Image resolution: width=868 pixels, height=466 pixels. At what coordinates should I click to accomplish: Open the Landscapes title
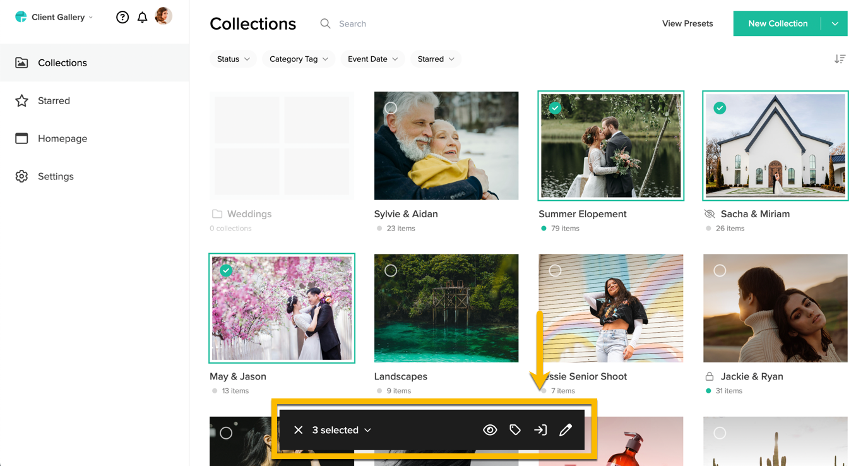[x=401, y=376]
